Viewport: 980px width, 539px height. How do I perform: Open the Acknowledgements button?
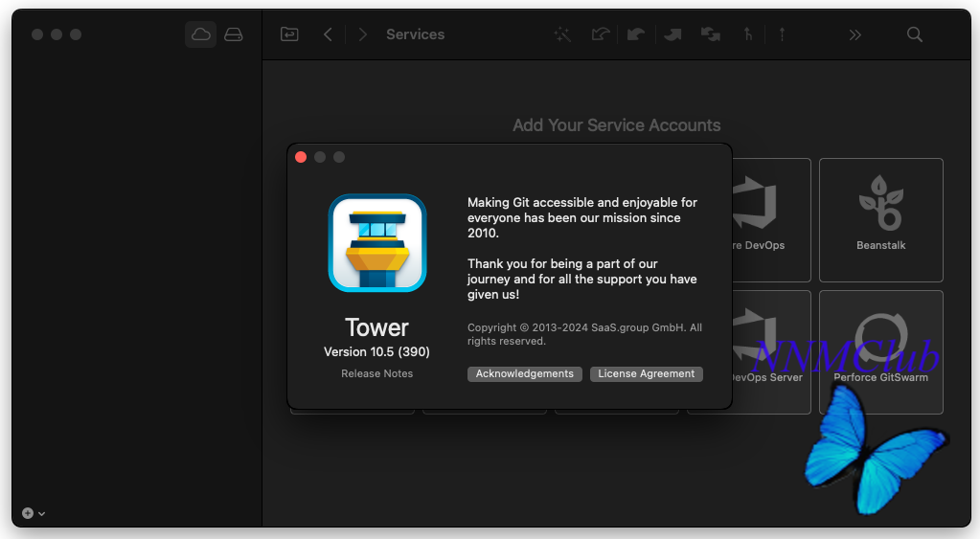pos(525,373)
